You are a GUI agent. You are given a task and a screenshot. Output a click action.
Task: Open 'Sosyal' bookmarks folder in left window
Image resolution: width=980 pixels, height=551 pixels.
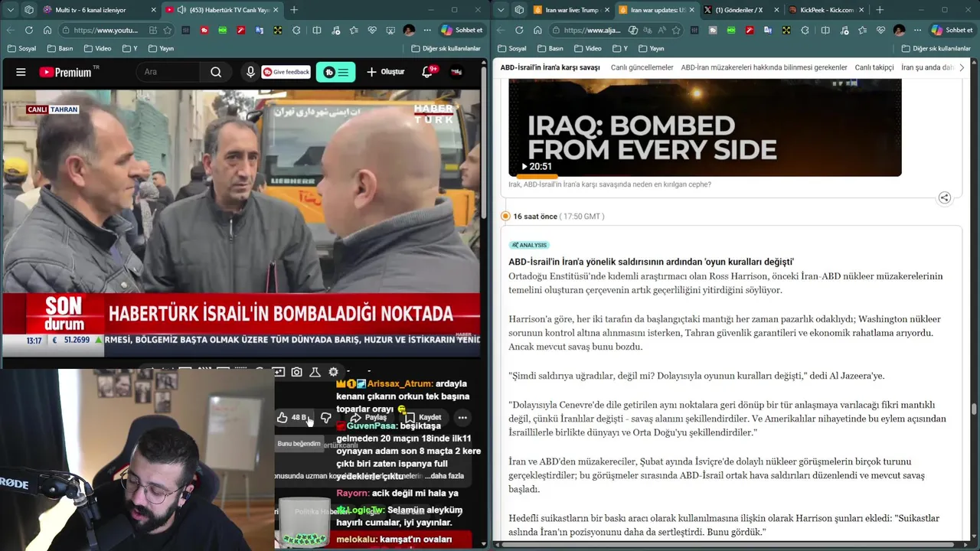[22, 48]
